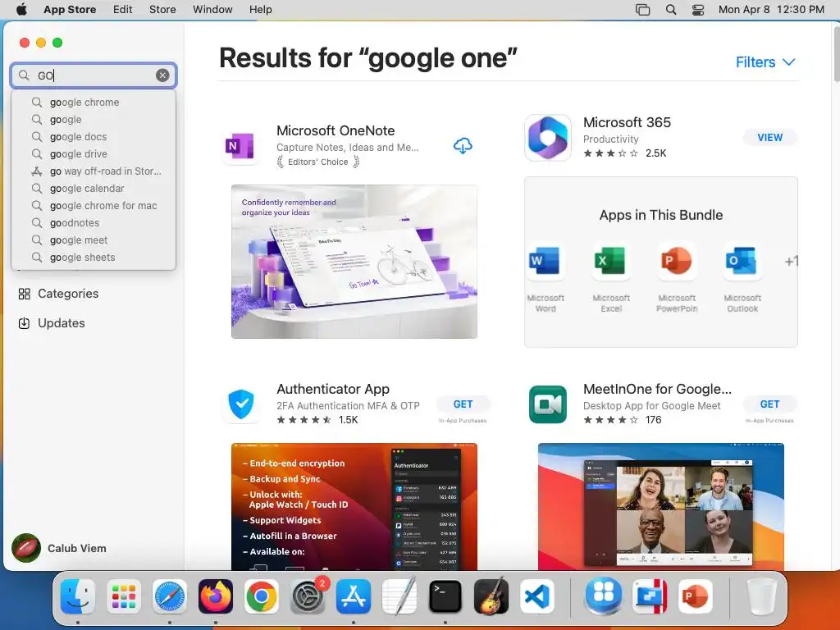Open TextEdit from the Dock
The image size is (840, 630).
coord(399,596)
